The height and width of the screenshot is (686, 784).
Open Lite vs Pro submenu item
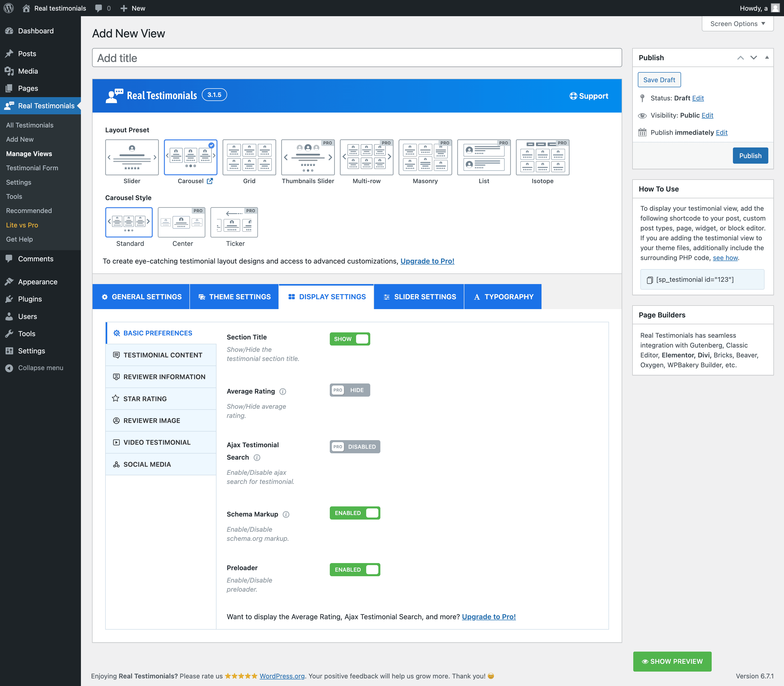(x=22, y=225)
